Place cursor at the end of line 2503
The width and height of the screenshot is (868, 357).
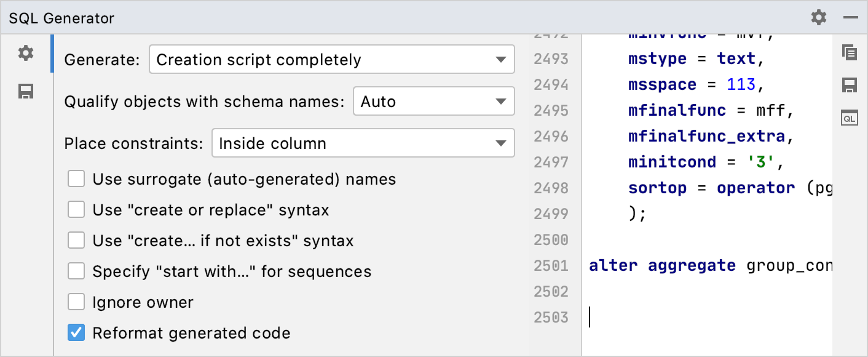(x=592, y=316)
